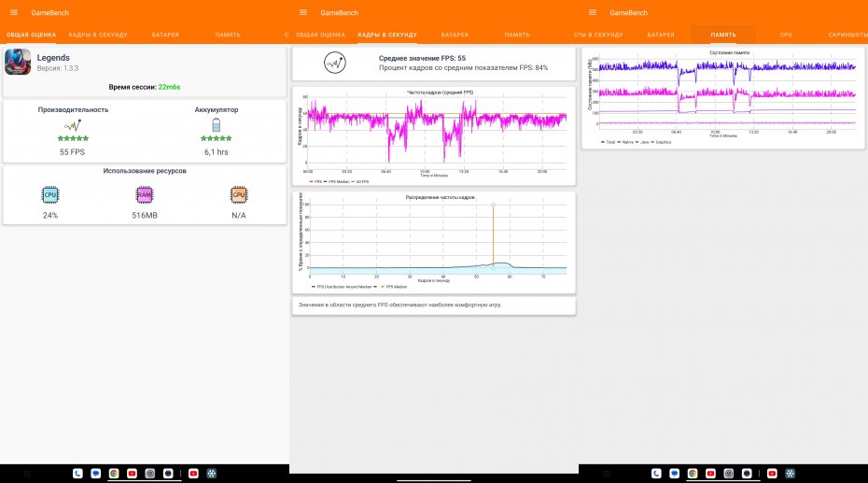This screenshot has height=483, width=868.
Task: Tap the chip icon showing N/A
Action: [239, 194]
